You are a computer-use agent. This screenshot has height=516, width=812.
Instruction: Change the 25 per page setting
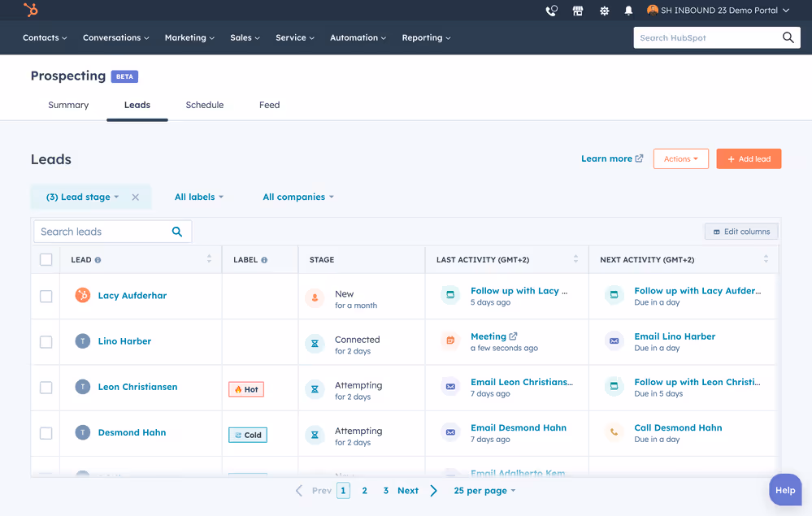484,490
